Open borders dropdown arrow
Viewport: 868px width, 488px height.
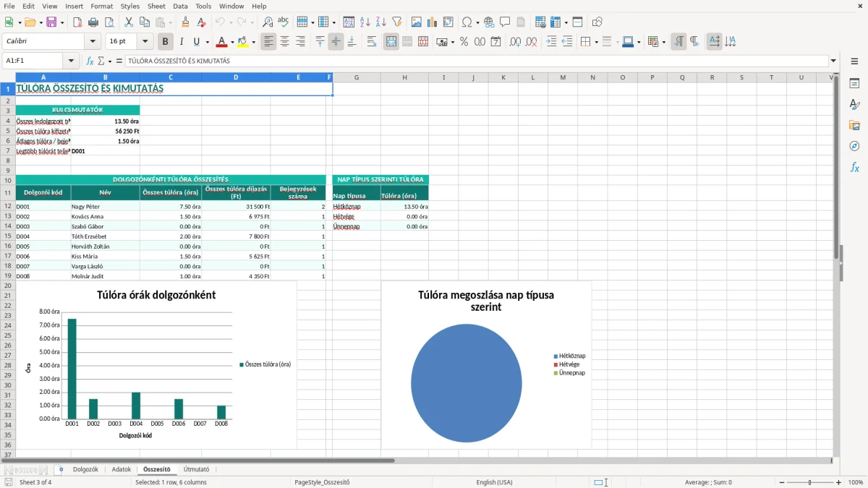(595, 42)
